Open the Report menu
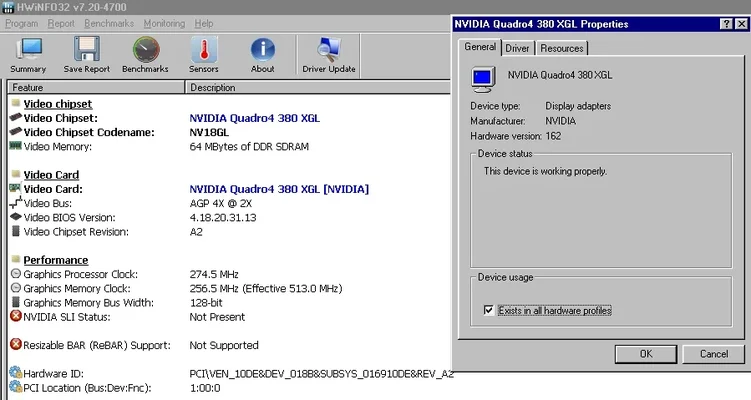751x400 pixels. coord(61,23)
